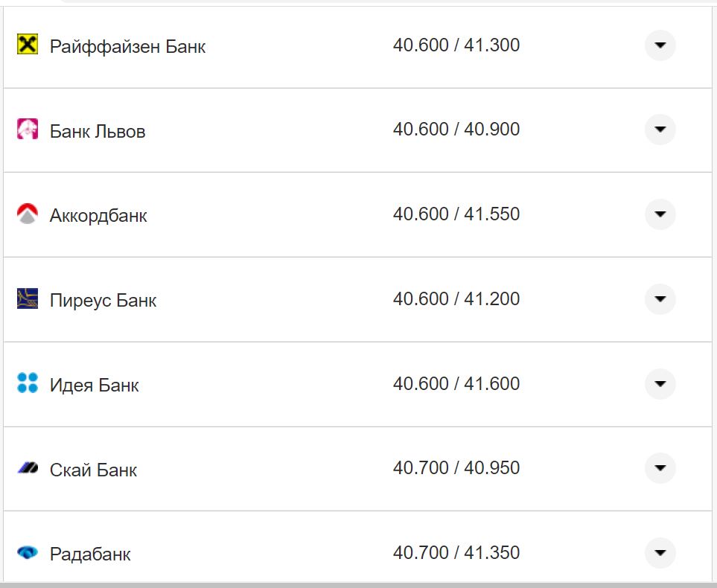Expand the Скай Банк row arrow

[x=660, y=468]
